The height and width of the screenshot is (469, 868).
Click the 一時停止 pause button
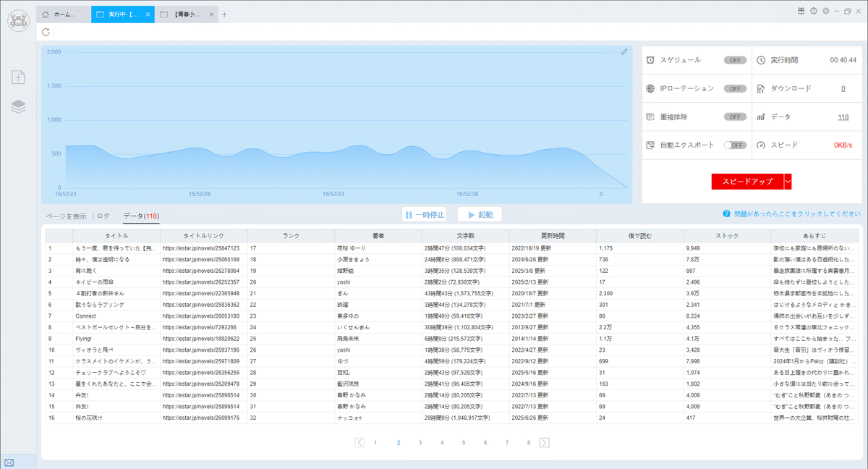point(425,215)
